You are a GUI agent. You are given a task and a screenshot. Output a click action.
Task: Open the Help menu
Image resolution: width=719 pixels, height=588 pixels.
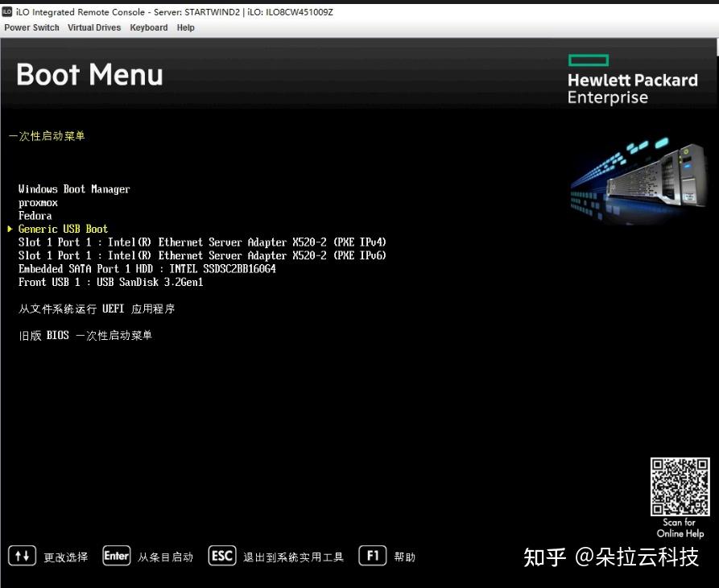click(185, 27)
